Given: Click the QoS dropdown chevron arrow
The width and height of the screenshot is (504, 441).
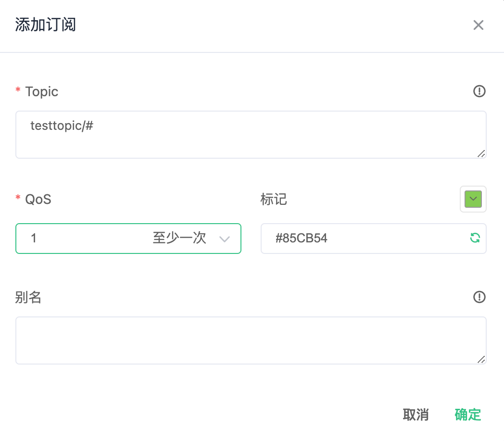Looking at the screenshot, I should [x=225, y=239].
